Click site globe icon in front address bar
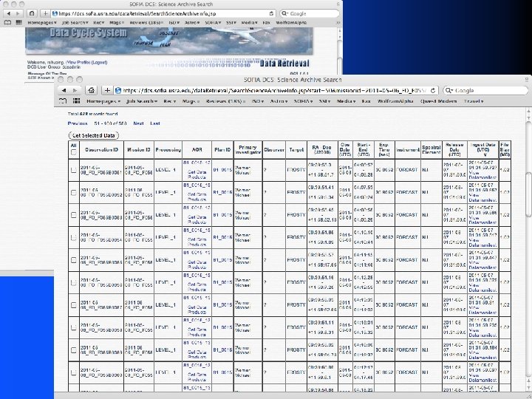Viewport: 532px width, 399px height. (118, 91)
